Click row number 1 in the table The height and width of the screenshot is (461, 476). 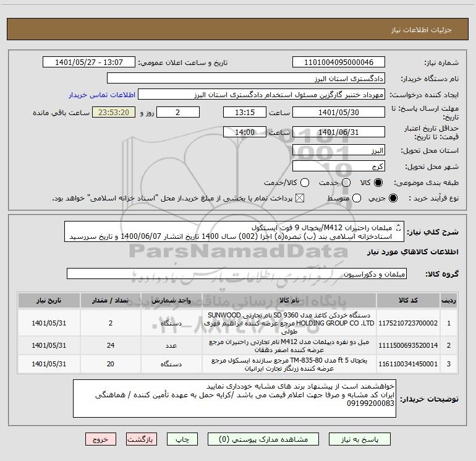[449, 323]
